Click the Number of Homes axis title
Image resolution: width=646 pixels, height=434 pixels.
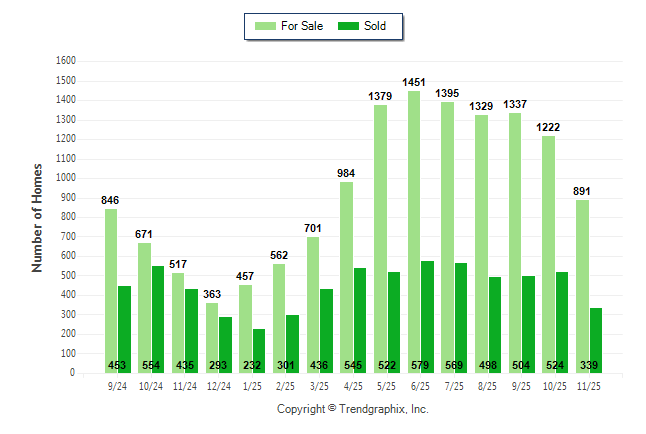(38, 217)
